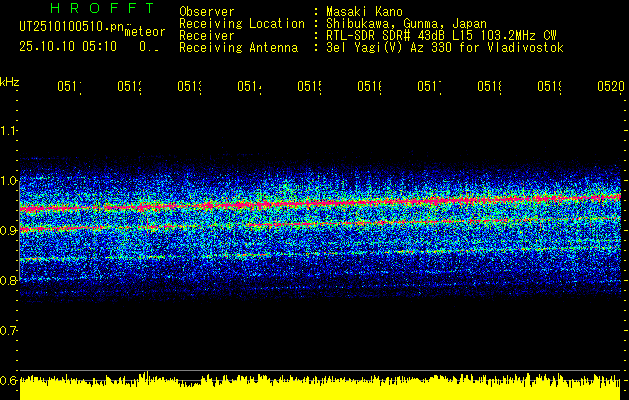Viewport: 629px width, 400px height.
Task: Click the kHz axis unit label
Action: [x=10, y=82]
